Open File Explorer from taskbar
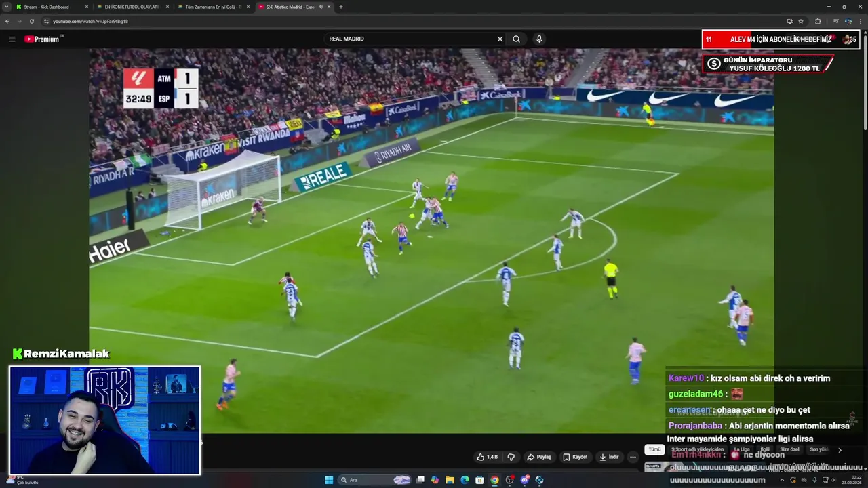The height and width of the screenshot is (488, 868). [x=450, y=480]
